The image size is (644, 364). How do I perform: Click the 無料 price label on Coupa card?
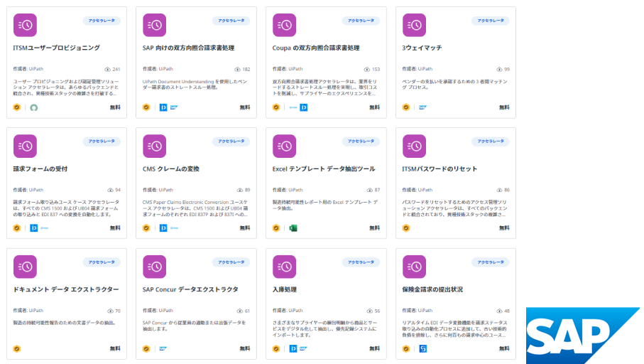pyautogui.click(x=375, y=107)
